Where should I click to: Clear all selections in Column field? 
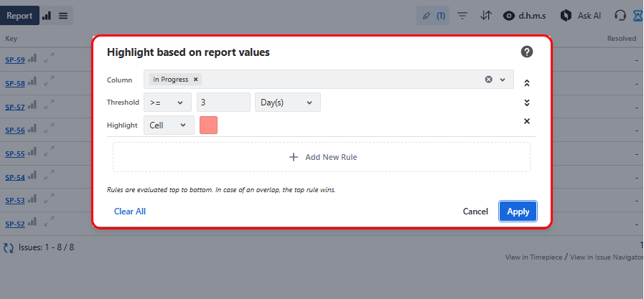click(488, 80)
